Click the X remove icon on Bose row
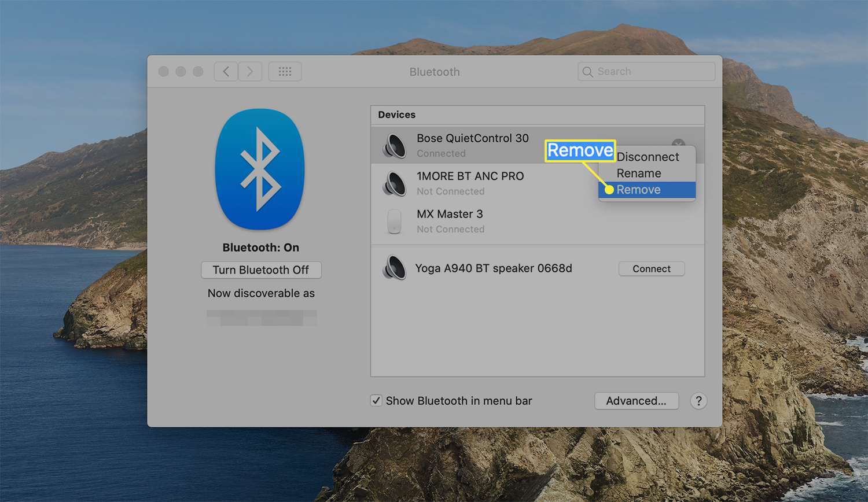 pos(678,143)
